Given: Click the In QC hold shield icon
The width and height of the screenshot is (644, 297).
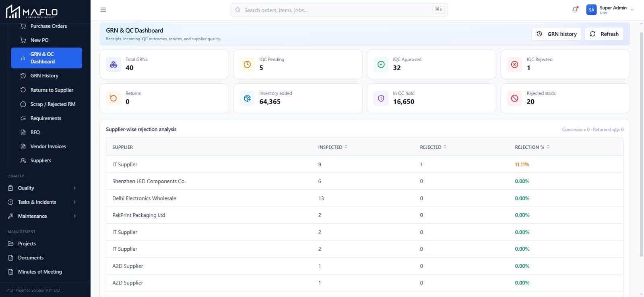Looking at the screenshot, I should coord(381,98).
